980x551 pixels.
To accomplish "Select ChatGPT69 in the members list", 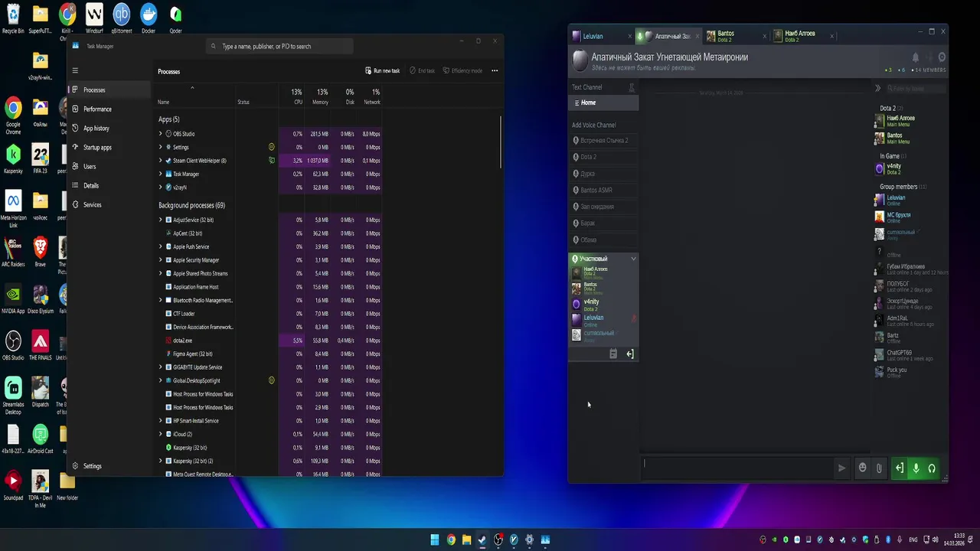I will [910, 355].
